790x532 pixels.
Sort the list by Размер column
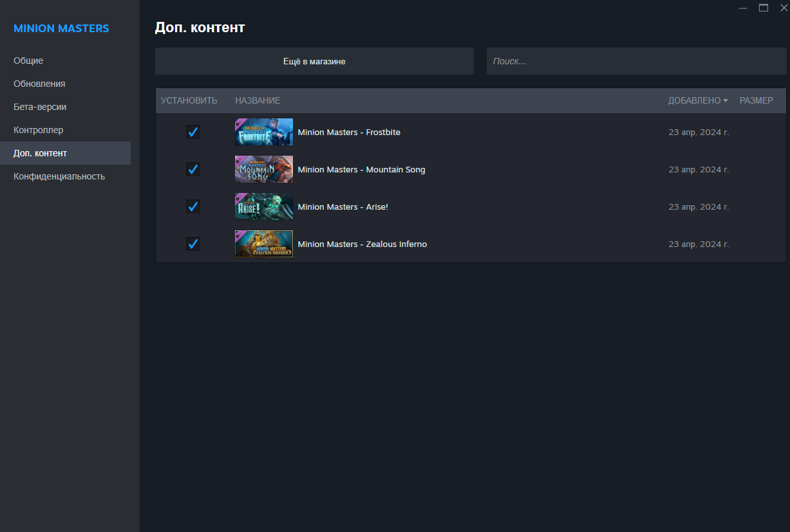(757, 100)
